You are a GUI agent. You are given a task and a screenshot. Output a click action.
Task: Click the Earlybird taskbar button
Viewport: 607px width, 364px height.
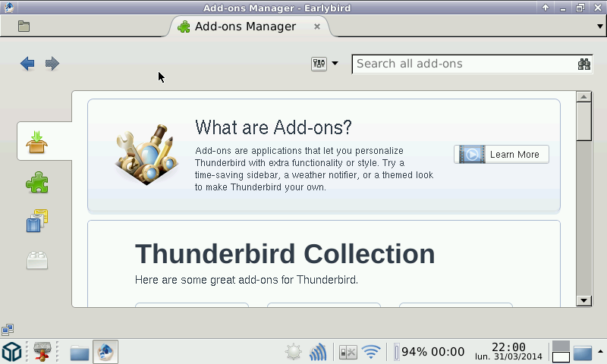pyautogui.click(x=105, y=352)
